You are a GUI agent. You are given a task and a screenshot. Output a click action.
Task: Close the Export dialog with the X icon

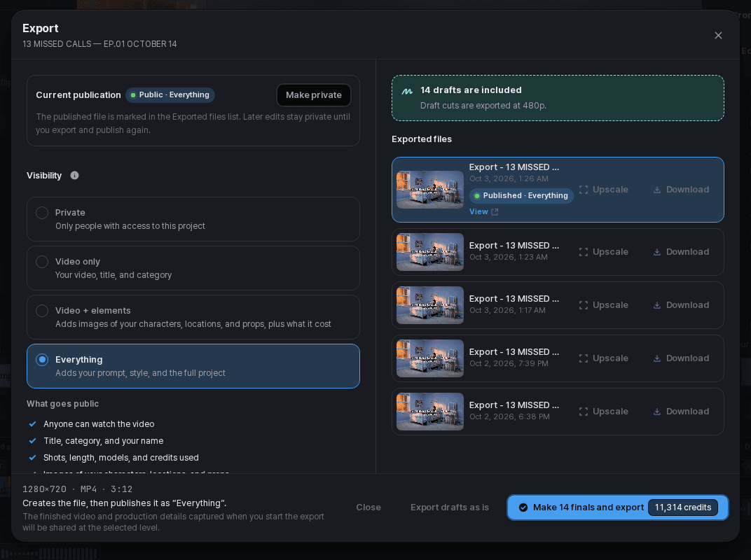[718, 36]
